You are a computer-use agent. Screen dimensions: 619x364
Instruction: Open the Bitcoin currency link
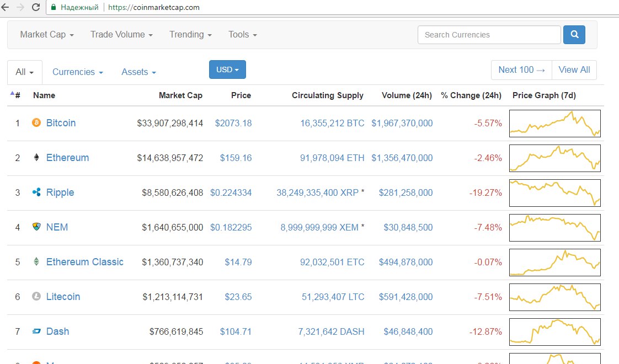pyautogui.click(x=61, y=123)
